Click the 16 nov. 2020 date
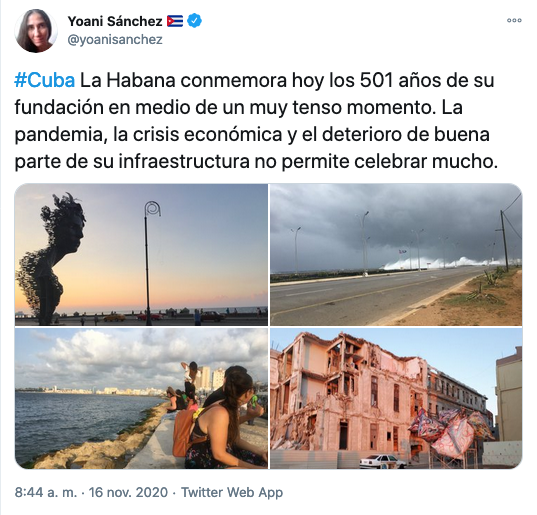The image size is (537, 515). click(x=128, y=492)
